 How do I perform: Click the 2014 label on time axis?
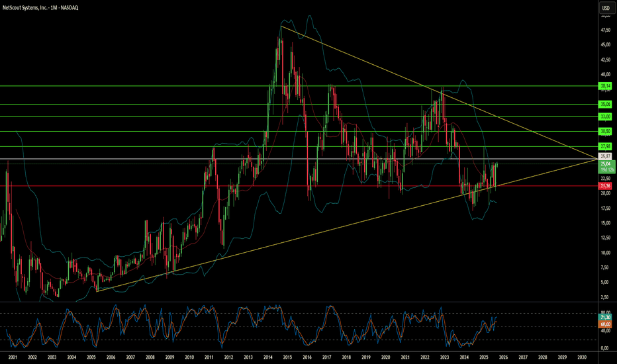(x=267, y=357)
